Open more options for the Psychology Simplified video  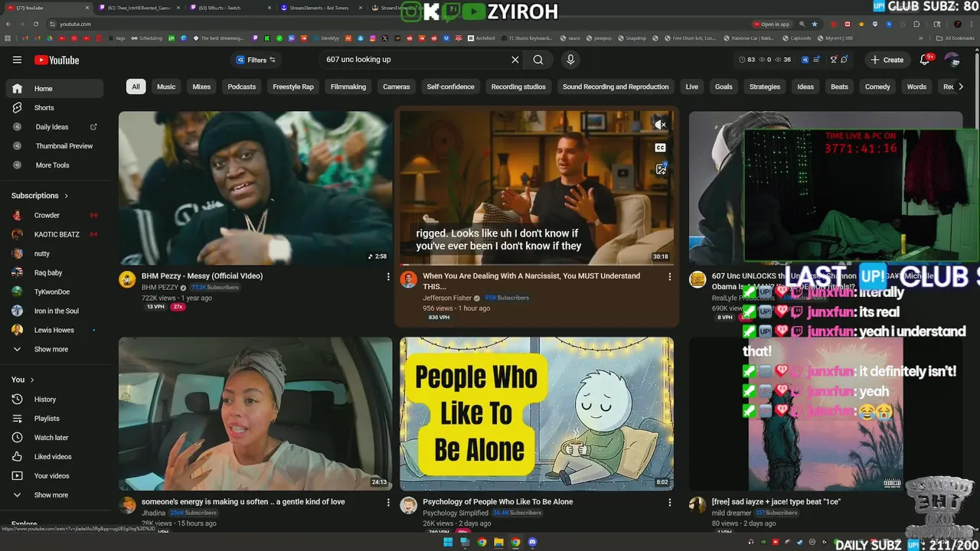pos(670,503)
